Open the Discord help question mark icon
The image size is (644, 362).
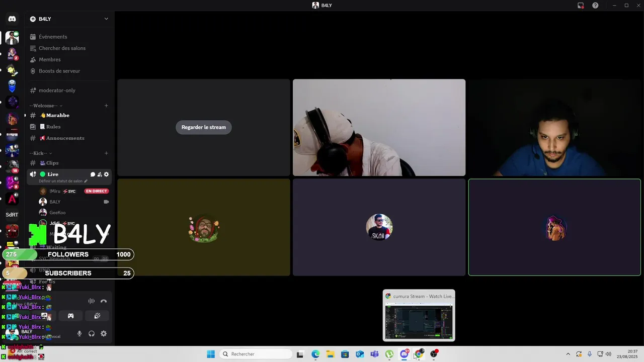point(596,6)
